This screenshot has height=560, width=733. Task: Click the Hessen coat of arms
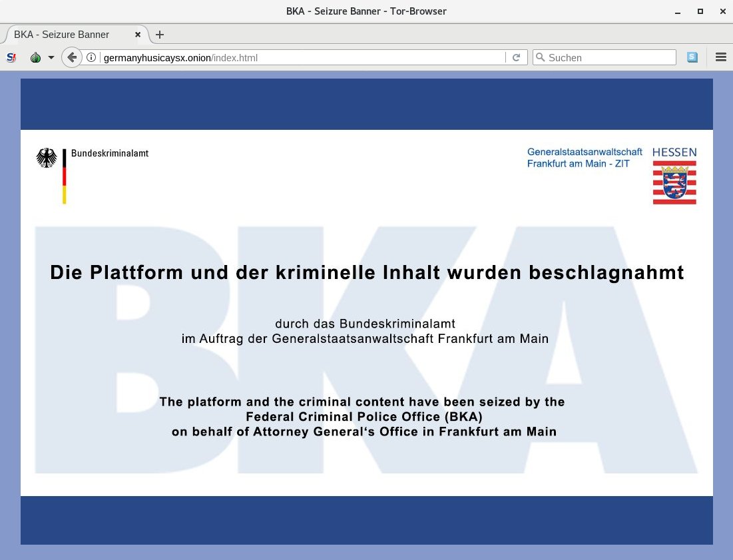[x=674, y=182]
